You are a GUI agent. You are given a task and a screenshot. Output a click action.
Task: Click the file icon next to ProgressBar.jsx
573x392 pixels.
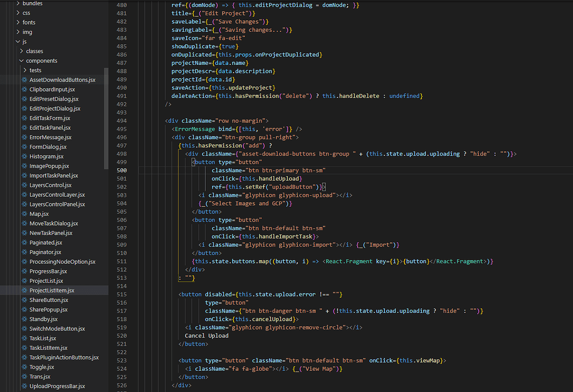[x=24, y=271]
